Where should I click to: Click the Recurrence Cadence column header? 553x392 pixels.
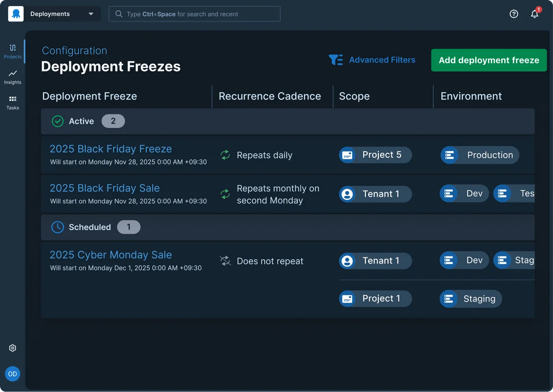point(270,96)
